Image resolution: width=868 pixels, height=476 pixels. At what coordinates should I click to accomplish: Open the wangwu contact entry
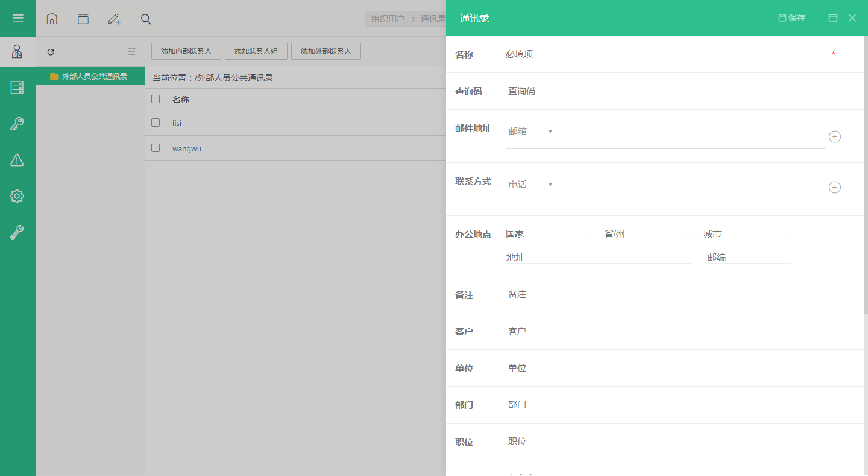pos(187,148)
